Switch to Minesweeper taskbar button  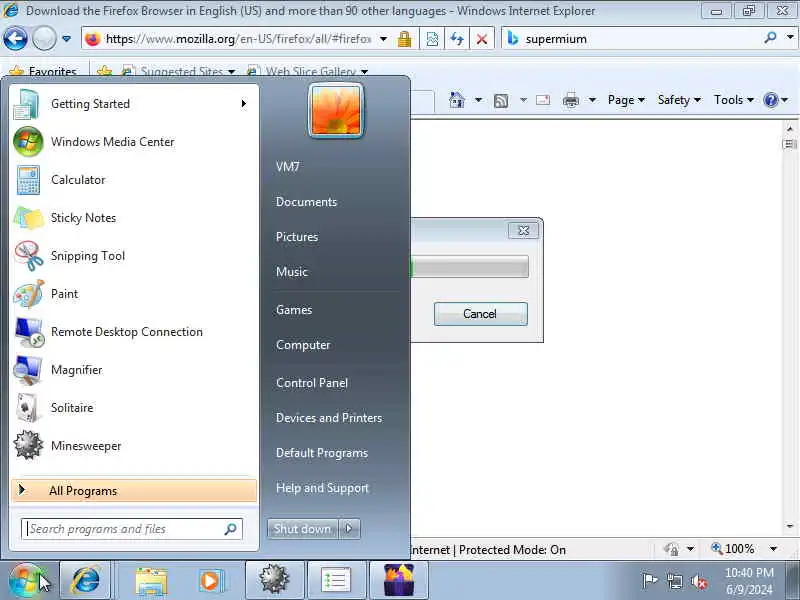pos(274,580)
